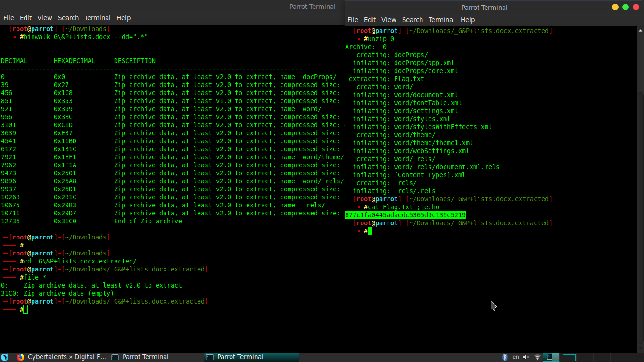The image size is (644, 362).
Task: Click the green highlighted flag hash text
Action: click(x=405, y=214)
